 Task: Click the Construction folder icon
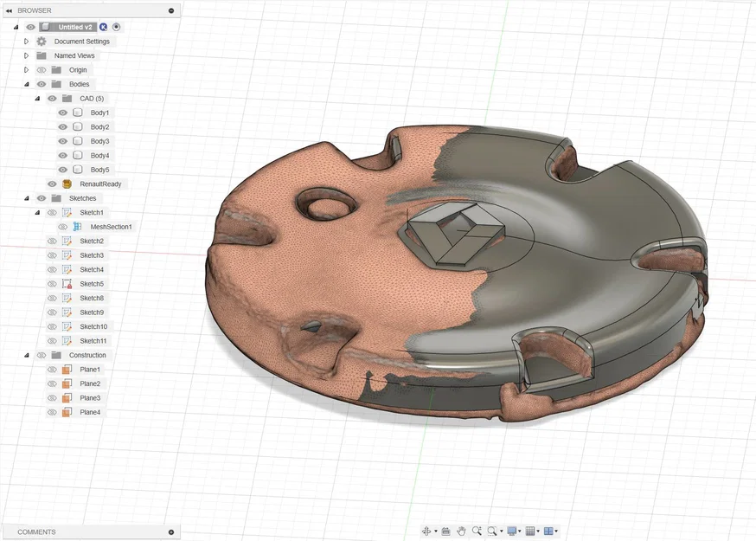click(56, 355)
